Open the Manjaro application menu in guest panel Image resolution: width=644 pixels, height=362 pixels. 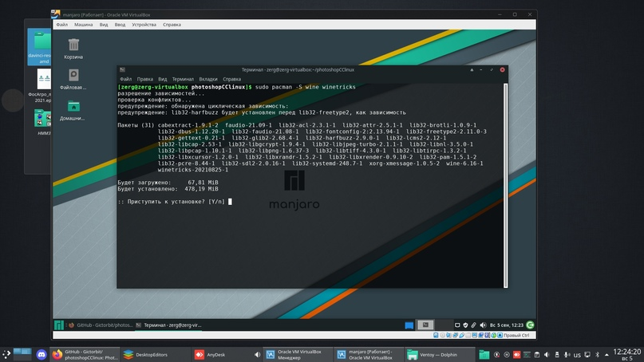coord(59,325)
